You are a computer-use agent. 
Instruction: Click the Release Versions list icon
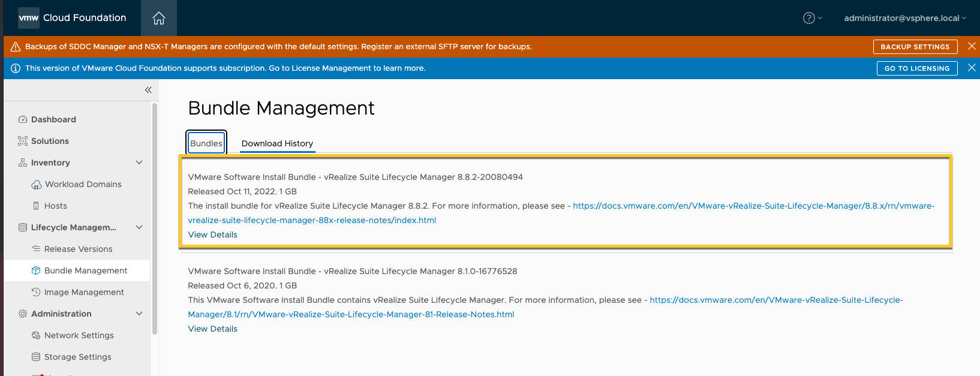pyautogui.click(x=36, y=249)
